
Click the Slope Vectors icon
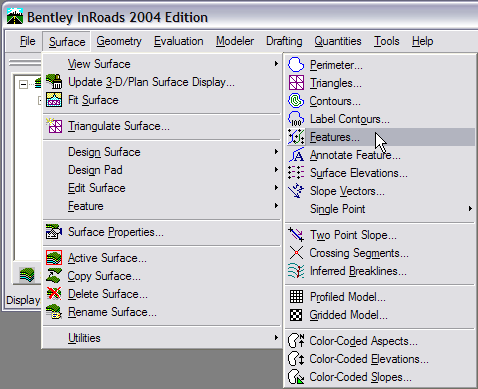coord(296,191)
